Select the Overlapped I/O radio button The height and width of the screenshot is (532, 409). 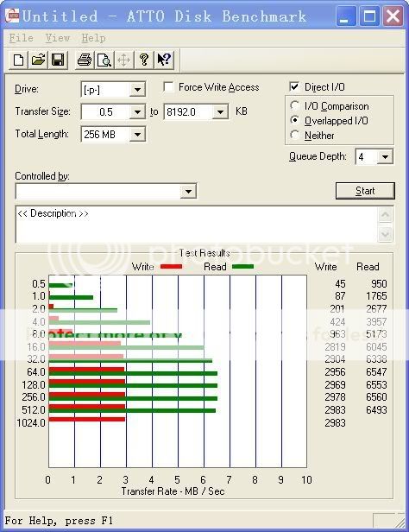[295, 120]
